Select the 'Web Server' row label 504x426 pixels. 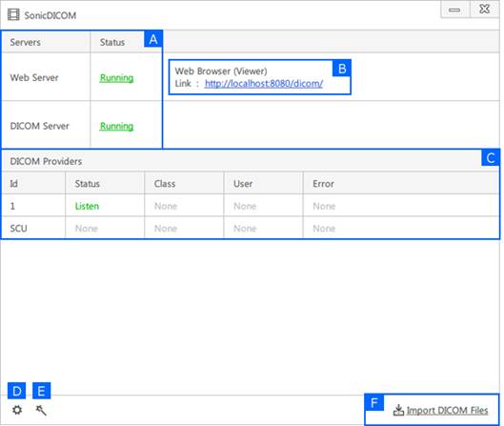coord(34,77)
